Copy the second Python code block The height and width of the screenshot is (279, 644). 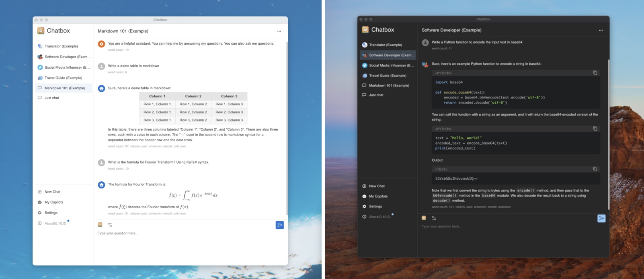(595, 129)
